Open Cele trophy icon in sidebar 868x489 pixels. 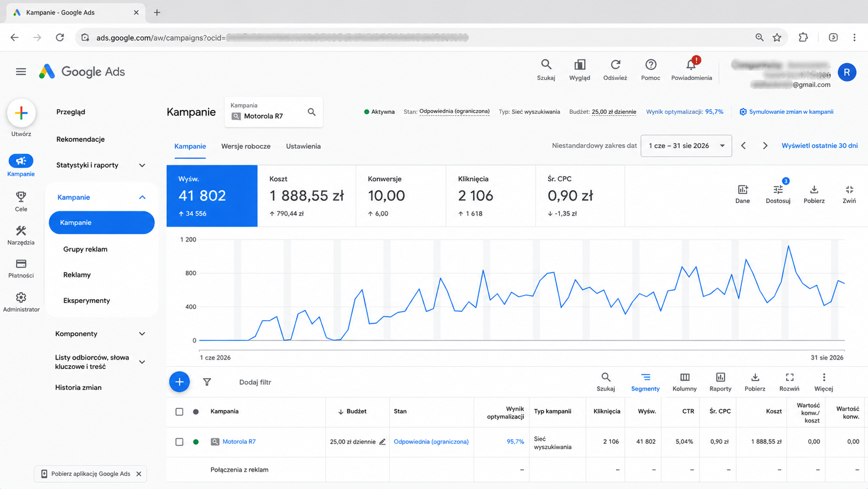21,196
